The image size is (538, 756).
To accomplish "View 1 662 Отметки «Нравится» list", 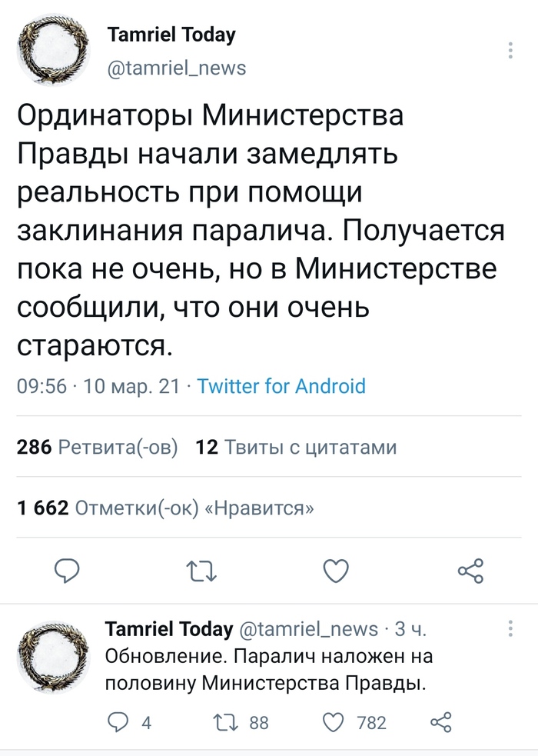I will tap(165, 508).
